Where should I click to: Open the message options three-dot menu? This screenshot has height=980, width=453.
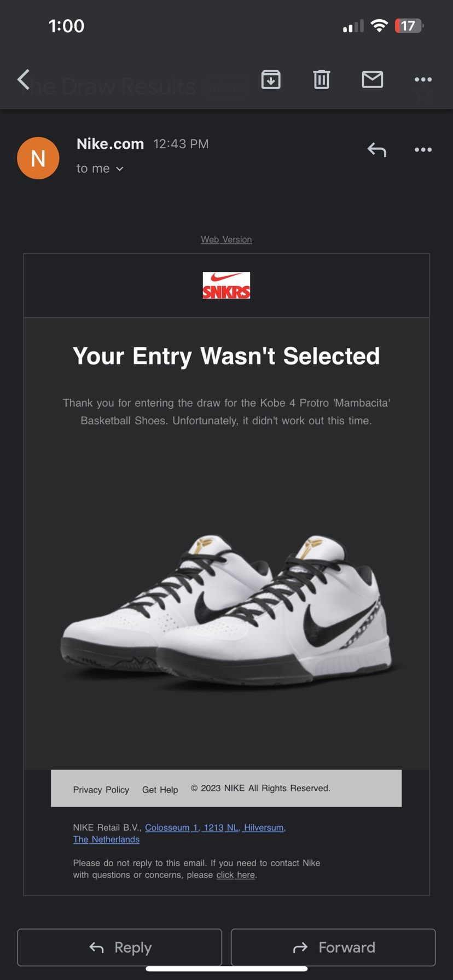423,150
